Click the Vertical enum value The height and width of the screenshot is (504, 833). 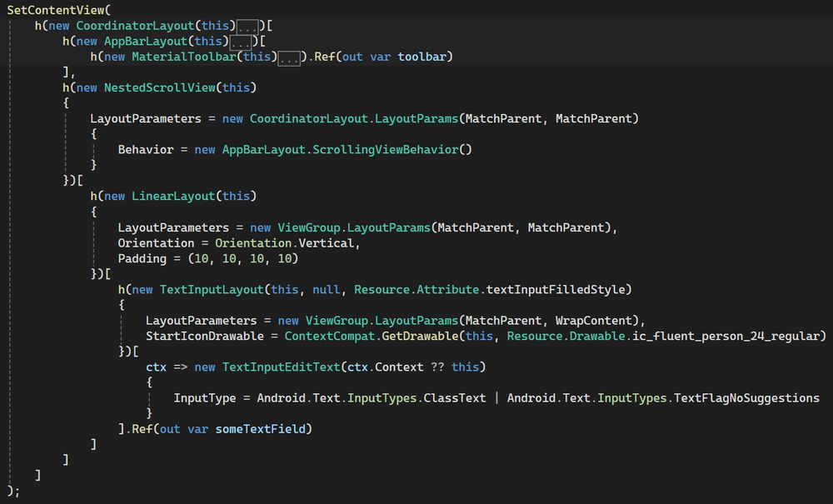[x=327, y=243]
